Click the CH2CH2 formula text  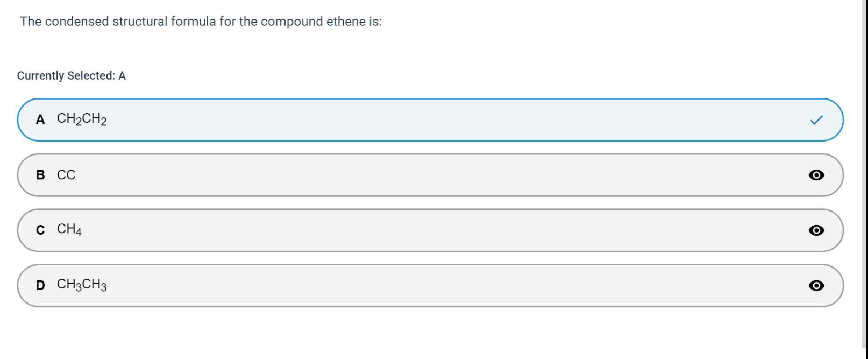pos(82,119)
